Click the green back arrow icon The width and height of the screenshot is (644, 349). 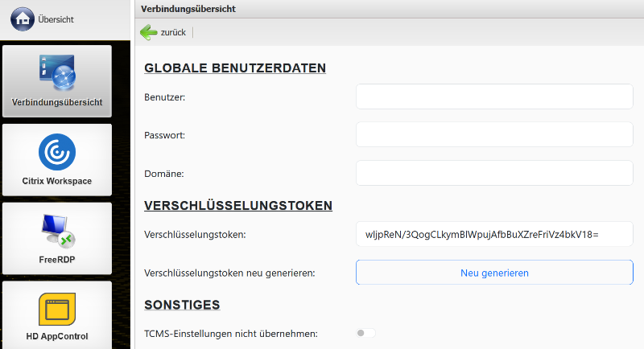149,32
